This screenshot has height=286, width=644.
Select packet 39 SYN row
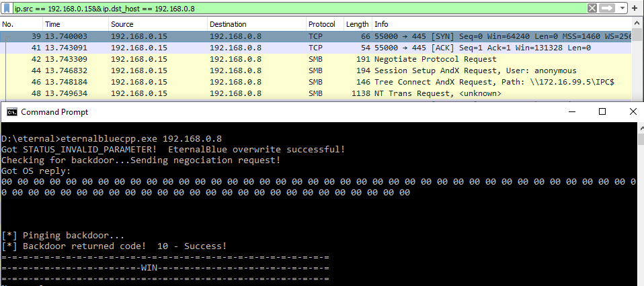pyautogui.click(x=316, y=36)
